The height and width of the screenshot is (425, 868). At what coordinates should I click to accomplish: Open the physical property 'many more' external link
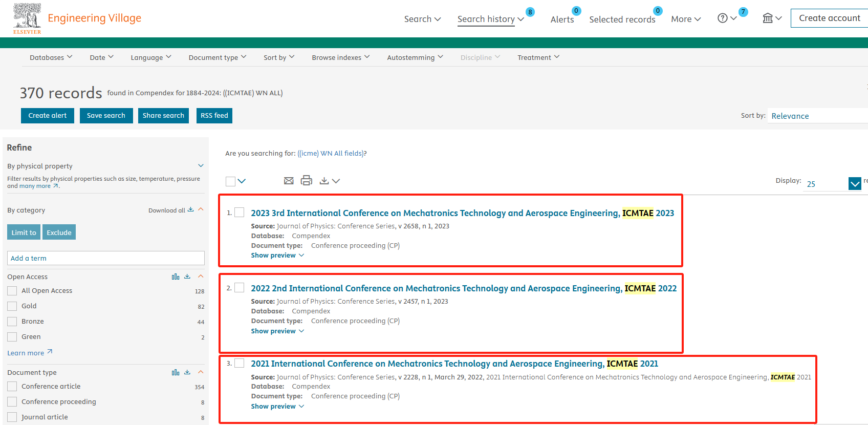(x=39, y=186)
